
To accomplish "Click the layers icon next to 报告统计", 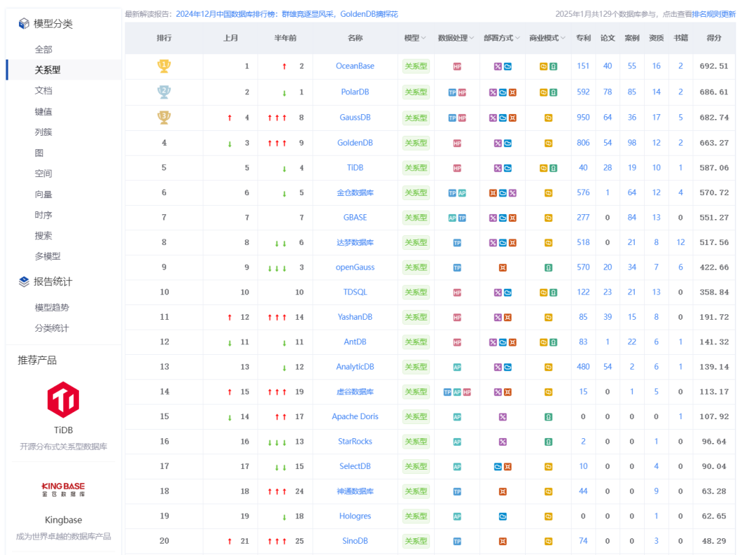I will click(24, 281).
